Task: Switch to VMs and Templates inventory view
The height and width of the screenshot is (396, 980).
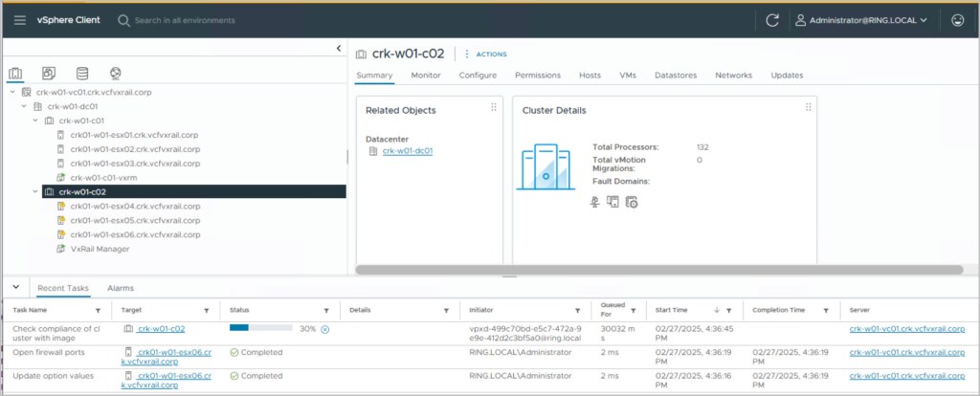Action: coord(49,73)
